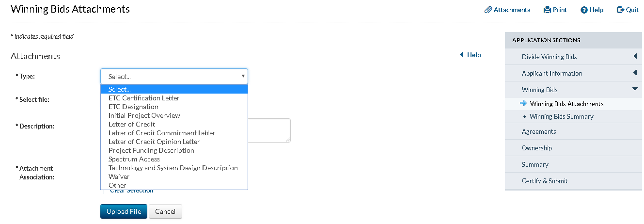Click into the Description text area
The image size is (644, 224).
pyautogui.click(x=269, y=130)
